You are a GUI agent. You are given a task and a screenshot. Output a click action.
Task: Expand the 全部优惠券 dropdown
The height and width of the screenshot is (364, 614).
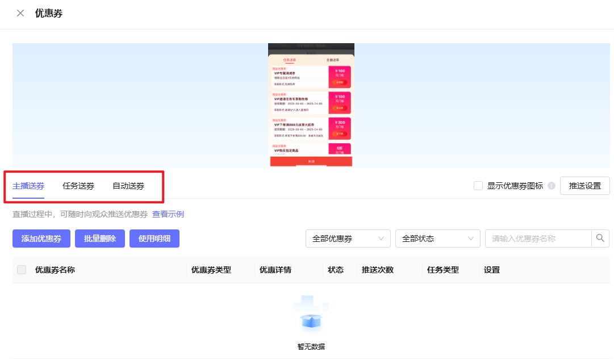(348, 239)
